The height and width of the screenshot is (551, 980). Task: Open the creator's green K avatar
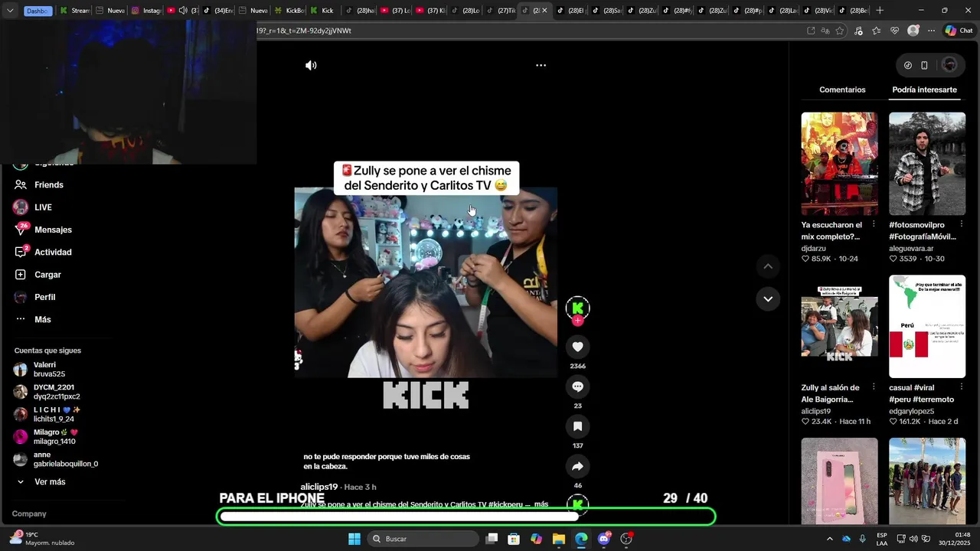578,308
